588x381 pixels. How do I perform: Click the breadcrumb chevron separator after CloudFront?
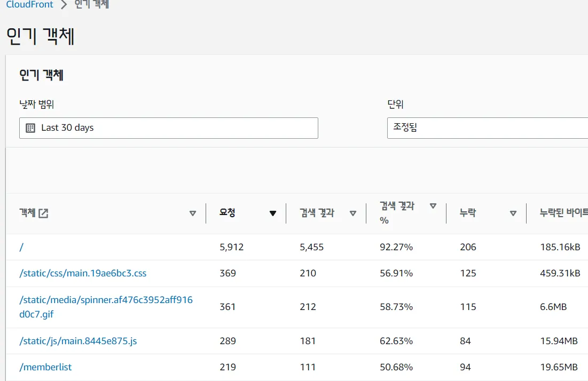(x=64, y=5)
